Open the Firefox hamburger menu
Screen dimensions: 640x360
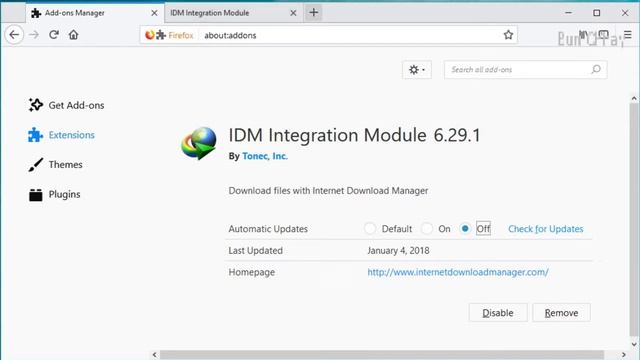pos(628,35)
